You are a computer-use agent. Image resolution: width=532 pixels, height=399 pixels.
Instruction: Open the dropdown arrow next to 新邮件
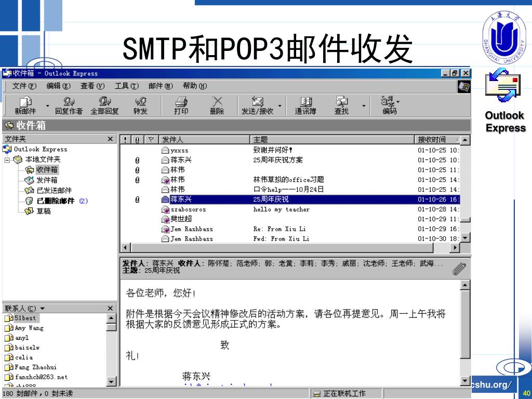47,106
